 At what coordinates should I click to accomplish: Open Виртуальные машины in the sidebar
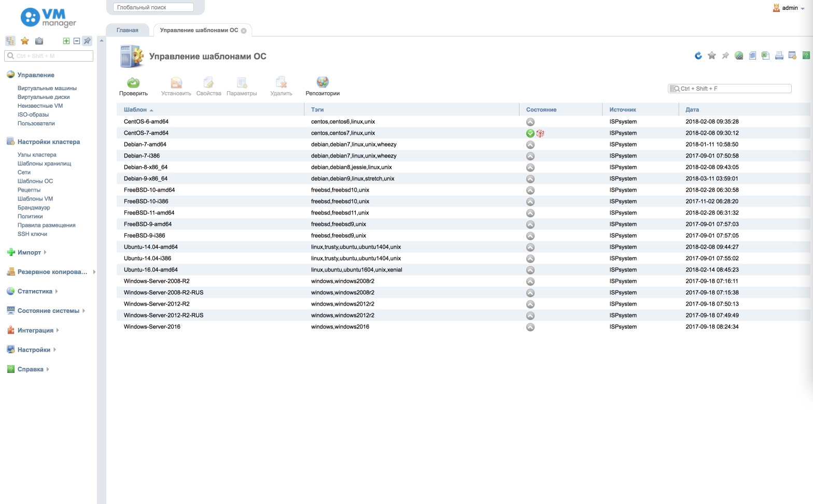[47, 88]
